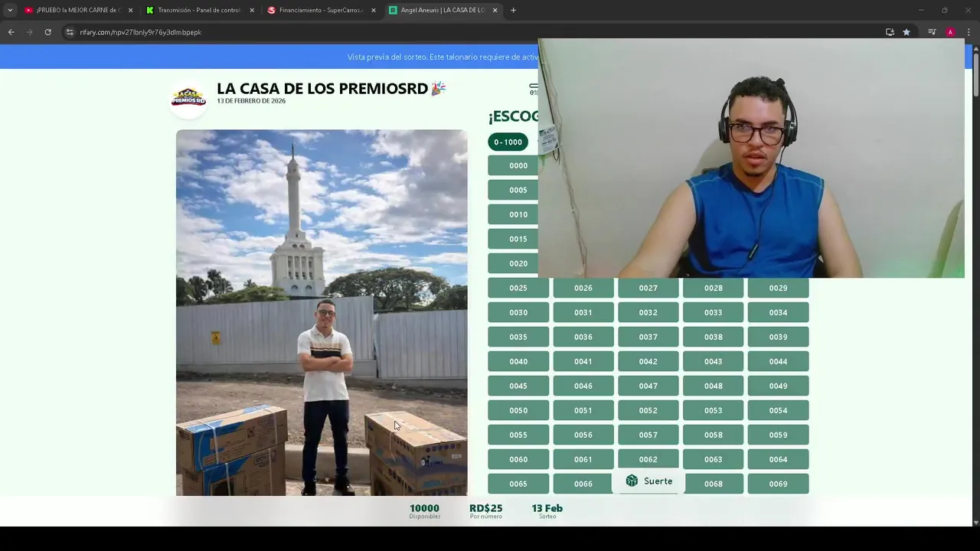Switch to 'Financiamiento - SuperCarros' tab
The image size is (980, 551).
point(321,10)
